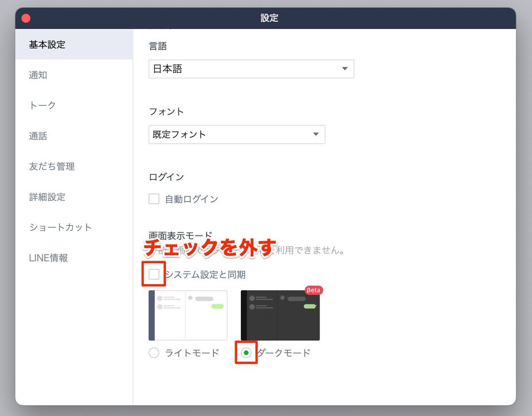532x416 pixels.
Task: Open the 既定フォント font dropdown
Action: [227, 134]
